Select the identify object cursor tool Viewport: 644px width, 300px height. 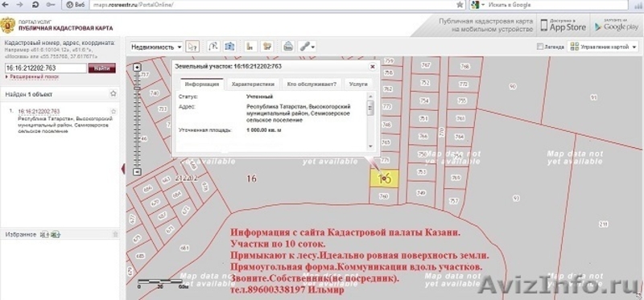coord(192,47)
